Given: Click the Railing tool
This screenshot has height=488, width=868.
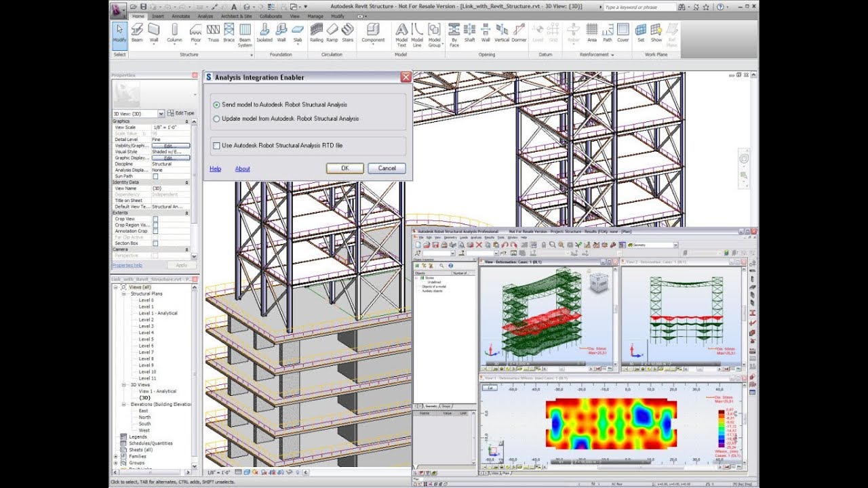Looking at the screenshot, I should coord(317,33).
